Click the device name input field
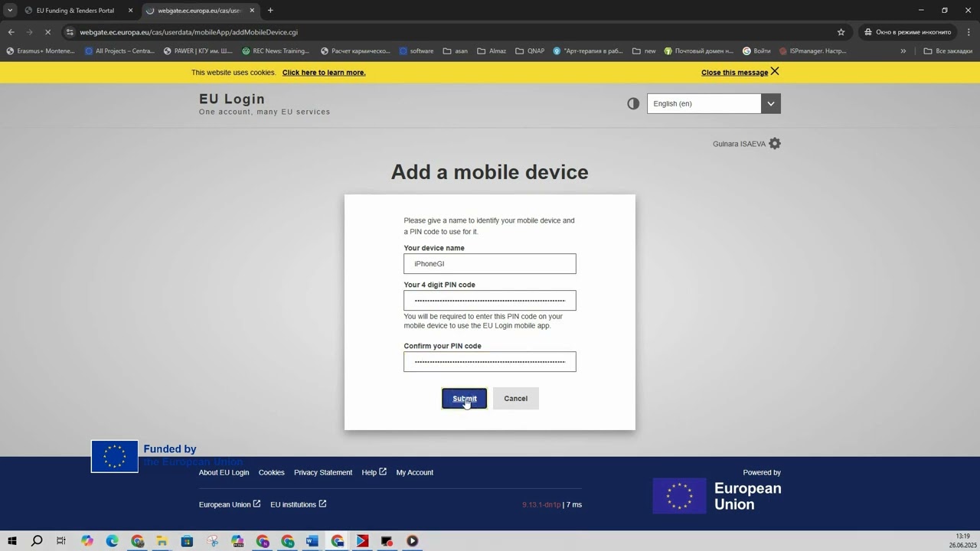 pyautogui.click(x=490, y=264)
